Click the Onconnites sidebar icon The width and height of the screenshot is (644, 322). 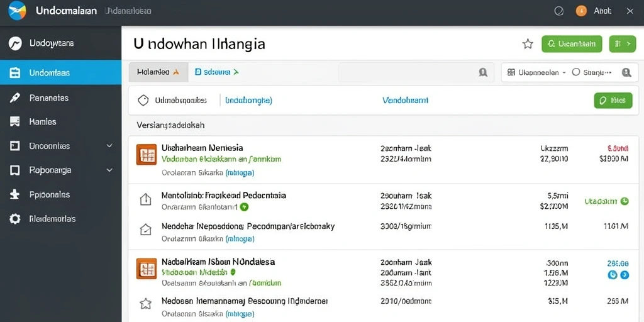point(15,146)
